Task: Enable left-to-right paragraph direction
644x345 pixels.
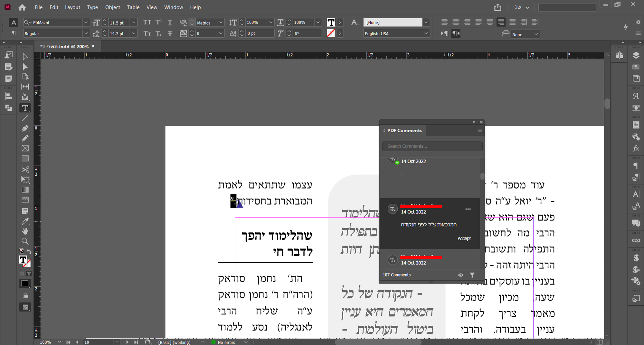Action: click(444, 33)
